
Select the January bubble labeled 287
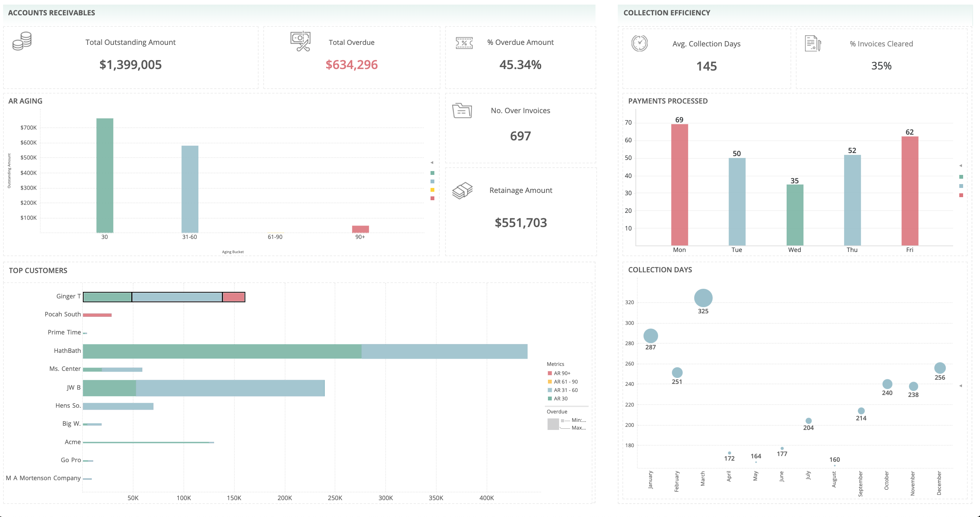tap(651, 336)
